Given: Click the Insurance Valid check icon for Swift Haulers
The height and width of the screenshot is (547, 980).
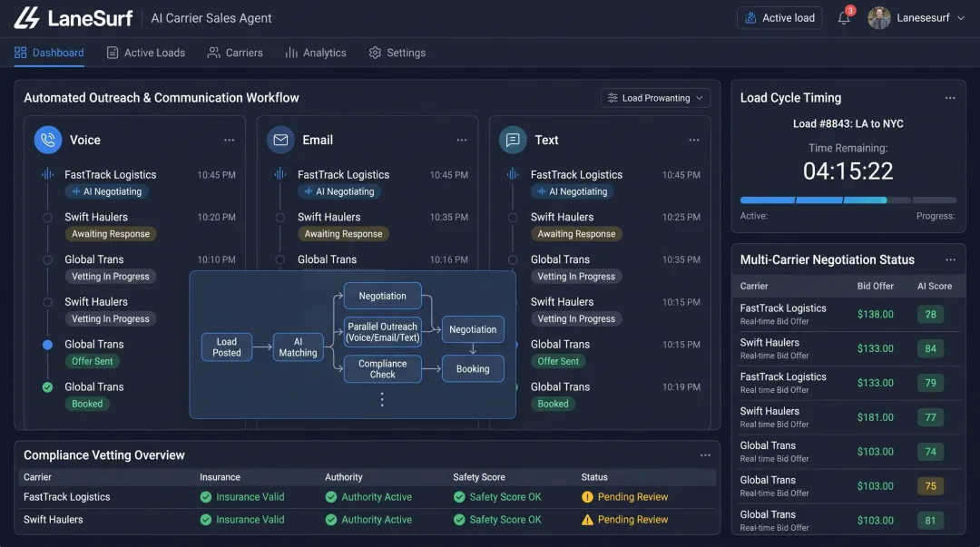Looking at the screenshot, I should (x=206, y=520).
